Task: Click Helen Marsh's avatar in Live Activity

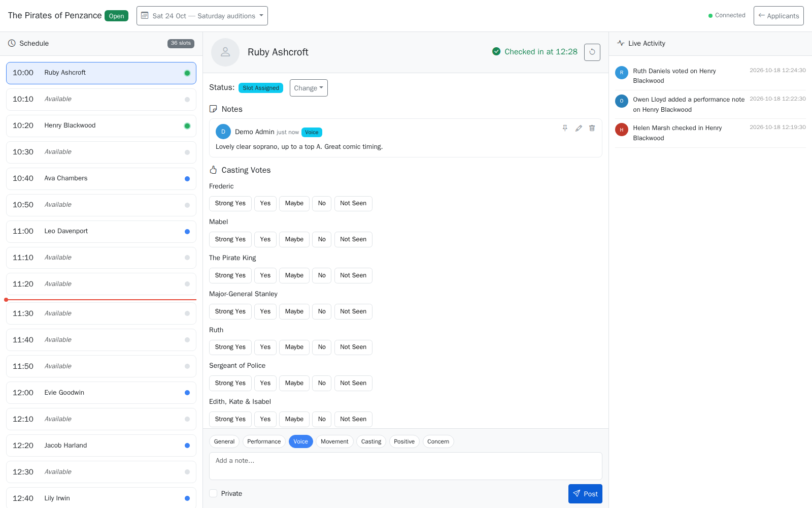Action: tap(622, 130)
